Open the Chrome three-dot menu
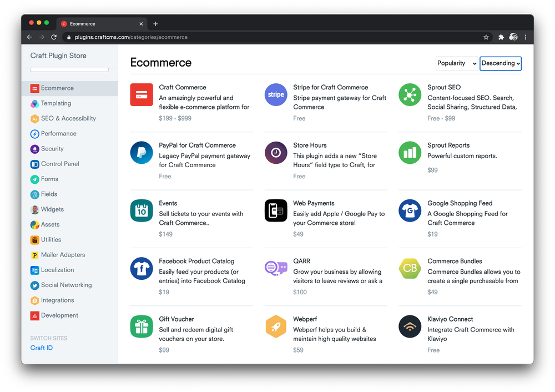Screen dimensions: 555x392 [x=525, y=37]
